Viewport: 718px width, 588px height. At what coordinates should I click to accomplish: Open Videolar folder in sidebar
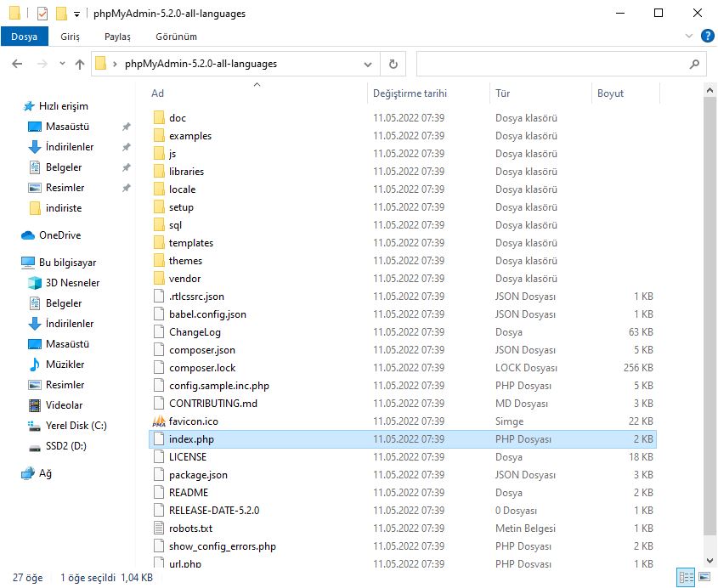pos(64,405)
